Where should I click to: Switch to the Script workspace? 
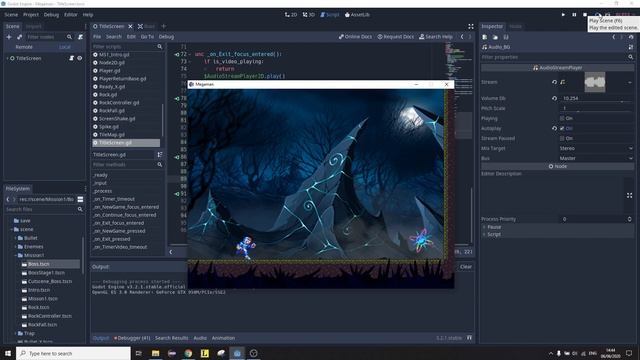pyautogui.click(x=329, y=15)
